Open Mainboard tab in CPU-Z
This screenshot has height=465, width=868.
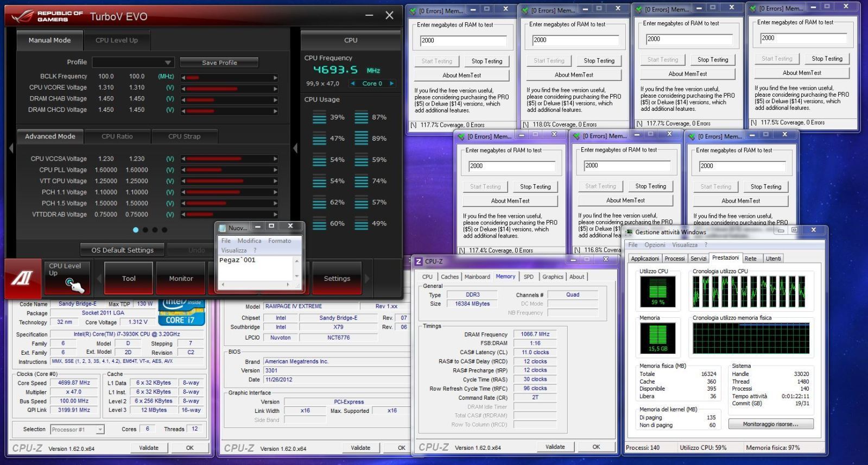pyautogui.click(x=477, y=277)
